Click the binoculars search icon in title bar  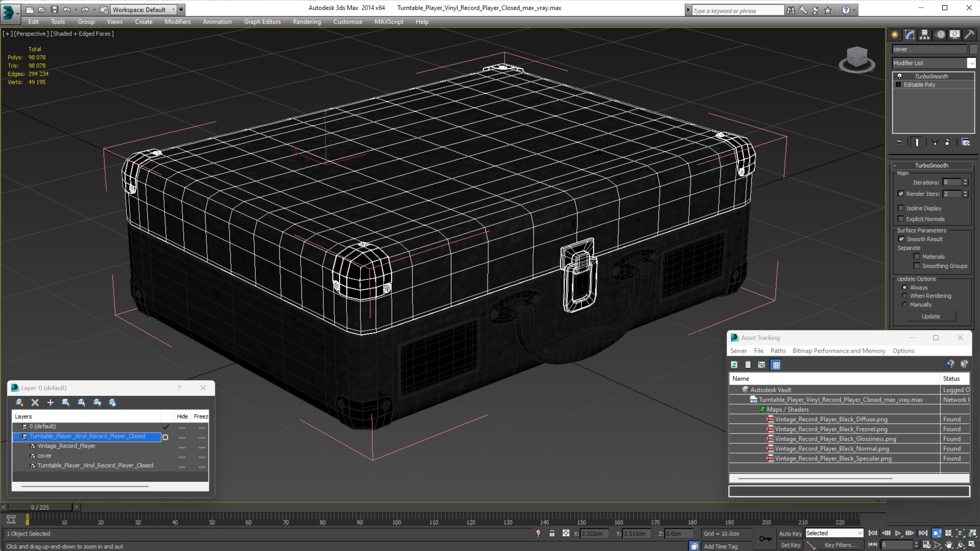click(791, 10)
